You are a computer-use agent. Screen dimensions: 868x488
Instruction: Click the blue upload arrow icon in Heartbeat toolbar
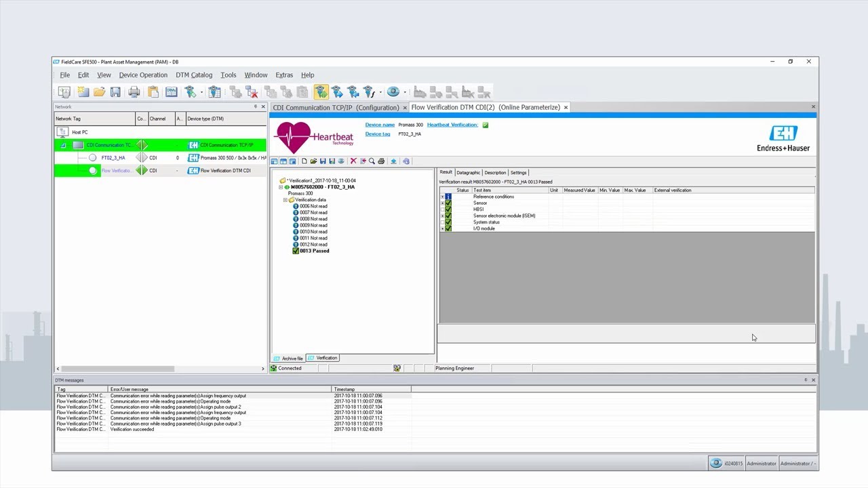(393, 161)
